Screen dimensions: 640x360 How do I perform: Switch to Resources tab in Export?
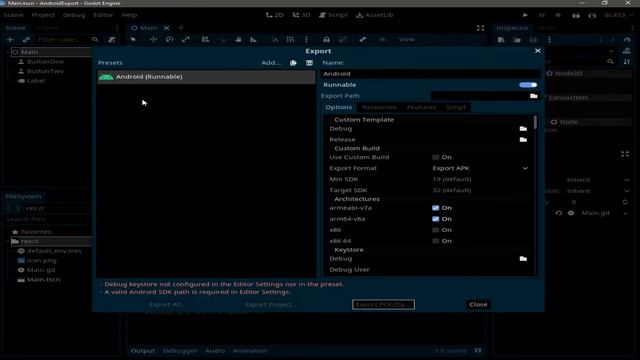click(379, 107)
